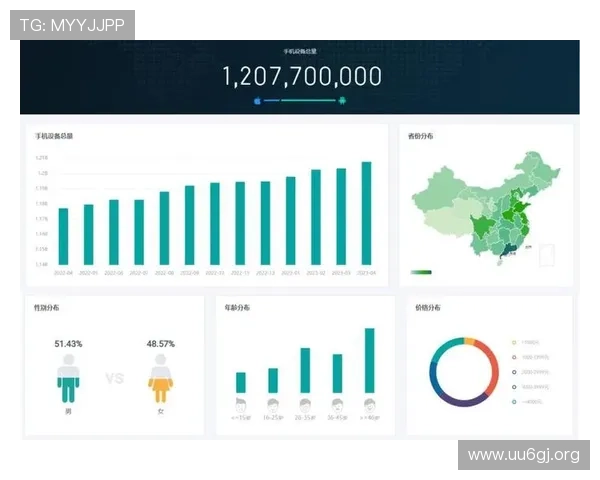Click the pale Tibet region on the map
This screenshot has height=480, width=600.
tap(448, 224)
